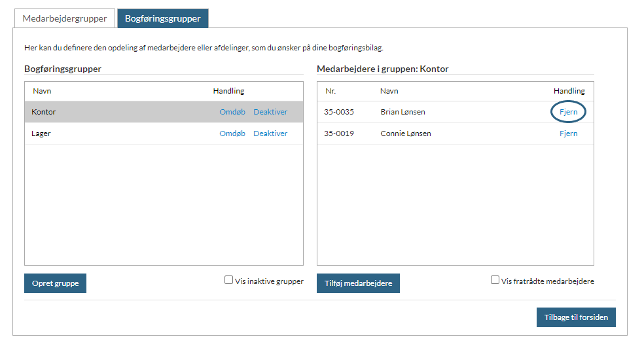Remove Connie Lønsen with Fjern
Viewport: 644px width, 354px height.
pos(568,133)
